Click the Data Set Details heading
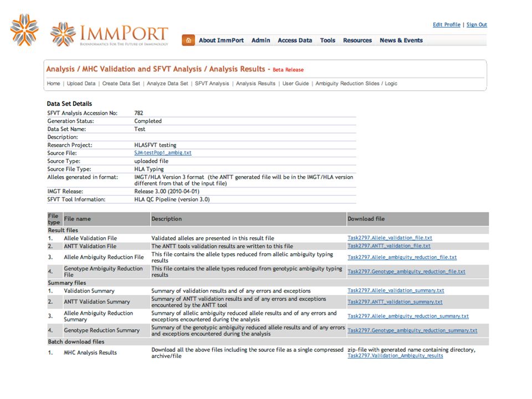The image size is (532, 399). (69, 104)
